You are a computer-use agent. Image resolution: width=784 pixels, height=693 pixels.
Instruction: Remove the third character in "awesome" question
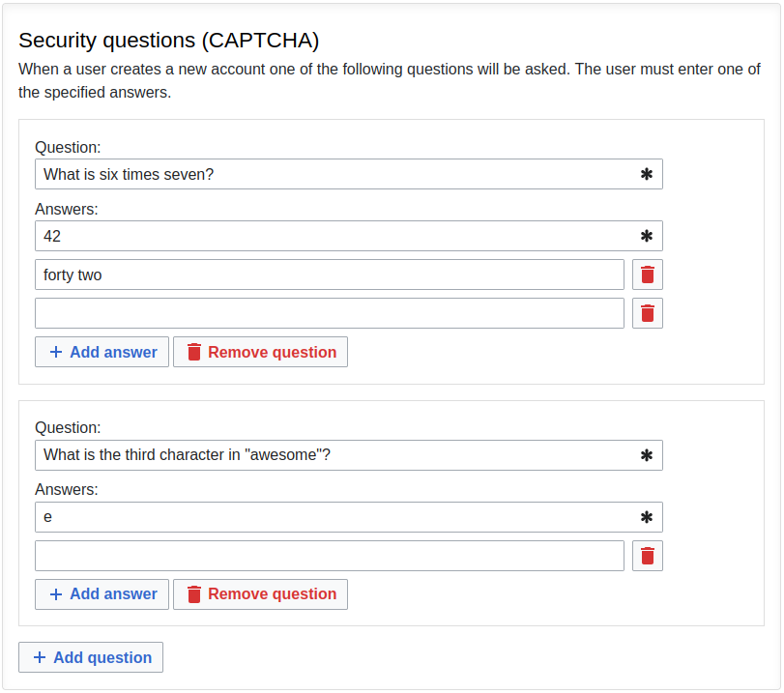click(260, 594)
